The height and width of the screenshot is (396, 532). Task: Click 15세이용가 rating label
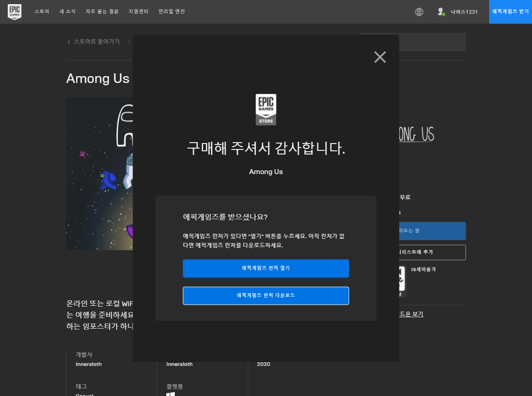click(x=423, y=269)
